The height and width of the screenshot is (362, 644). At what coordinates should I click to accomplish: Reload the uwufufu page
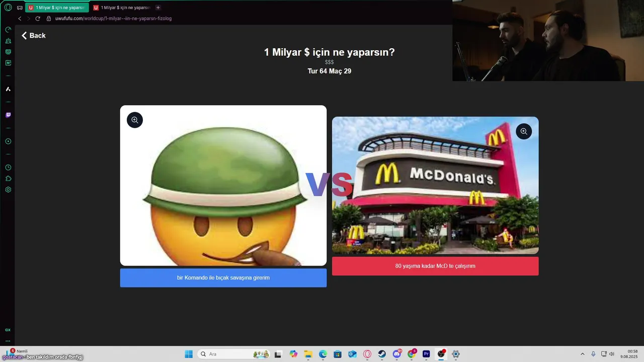click(x=37, y=19)
